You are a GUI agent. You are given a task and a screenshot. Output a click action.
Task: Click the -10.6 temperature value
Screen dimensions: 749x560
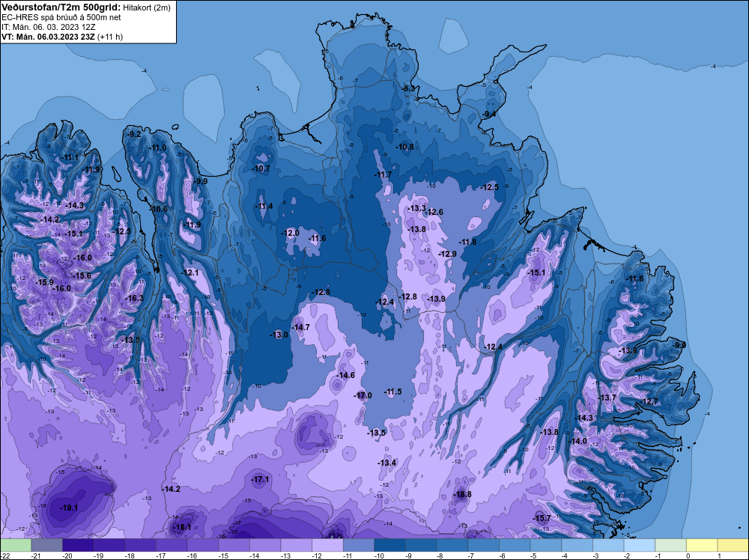click(x=159, y=209)
